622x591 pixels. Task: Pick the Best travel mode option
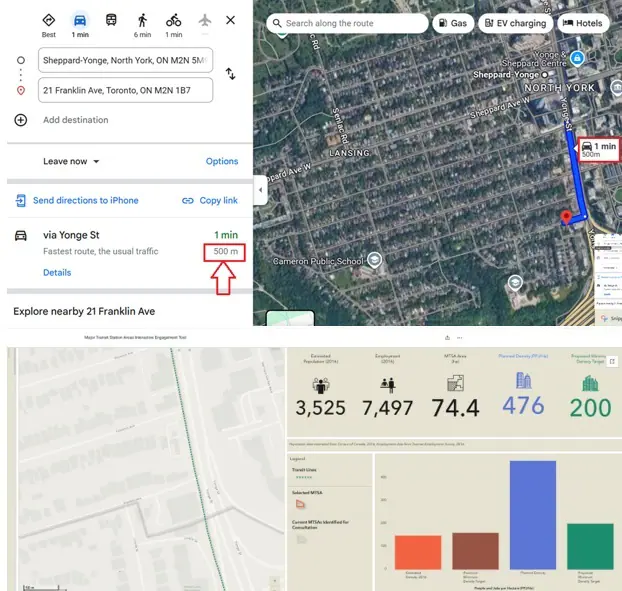point(48,21)
